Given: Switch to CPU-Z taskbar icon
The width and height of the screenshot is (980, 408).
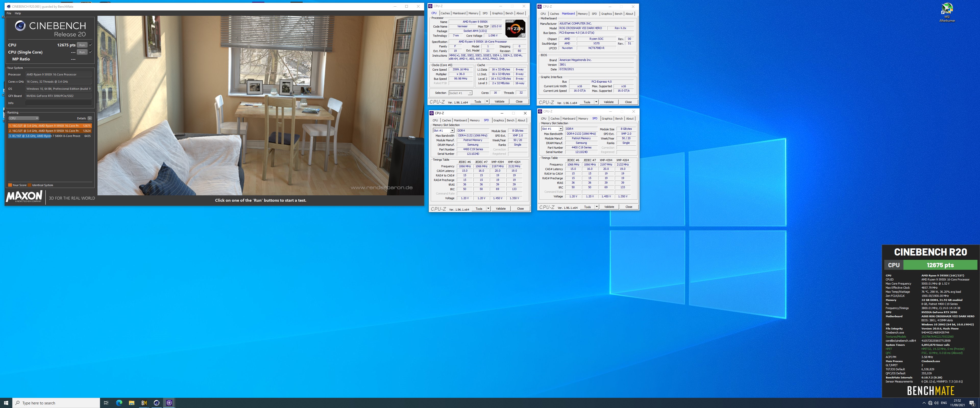Looking at the screenshot, I should (x=169, y=403).
